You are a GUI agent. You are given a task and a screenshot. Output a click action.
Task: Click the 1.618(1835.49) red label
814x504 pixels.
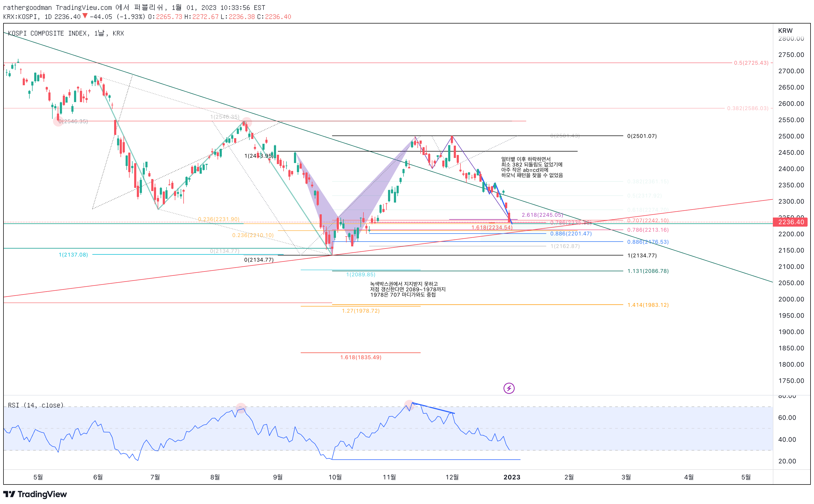361,357
